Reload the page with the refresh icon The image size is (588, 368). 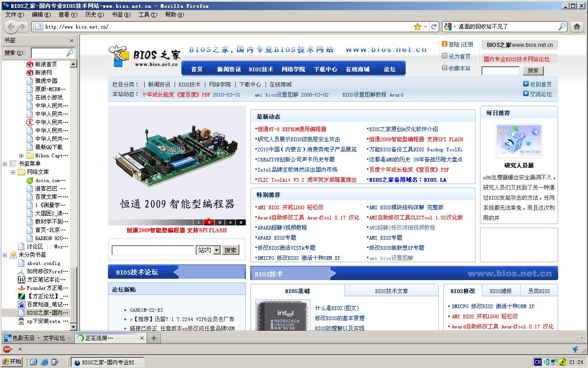coord(434,27)
